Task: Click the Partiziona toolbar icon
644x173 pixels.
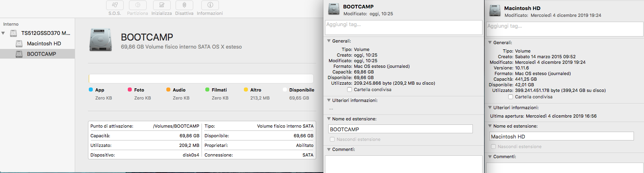Action: tap(137, 5)
